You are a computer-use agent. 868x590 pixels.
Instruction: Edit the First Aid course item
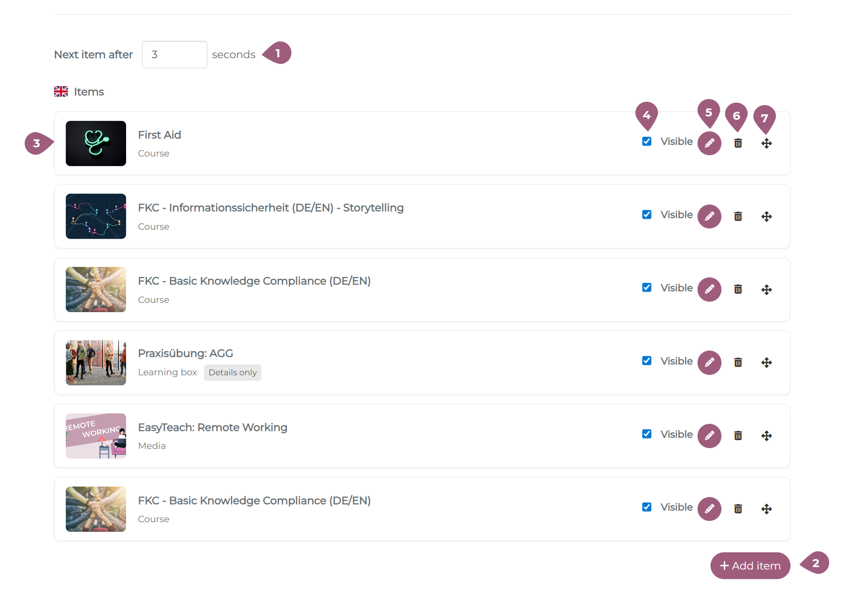pyautogui.click(x=709, y=143)
